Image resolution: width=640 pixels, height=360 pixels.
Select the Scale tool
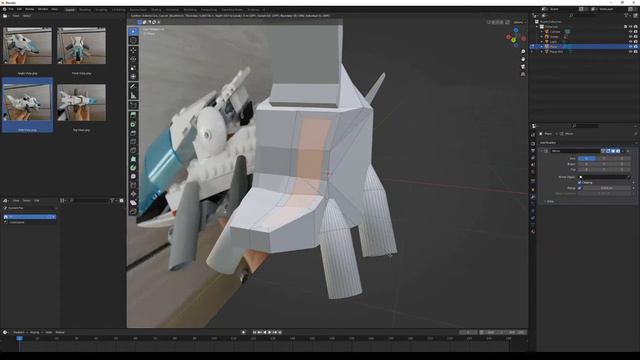point(133,68)
